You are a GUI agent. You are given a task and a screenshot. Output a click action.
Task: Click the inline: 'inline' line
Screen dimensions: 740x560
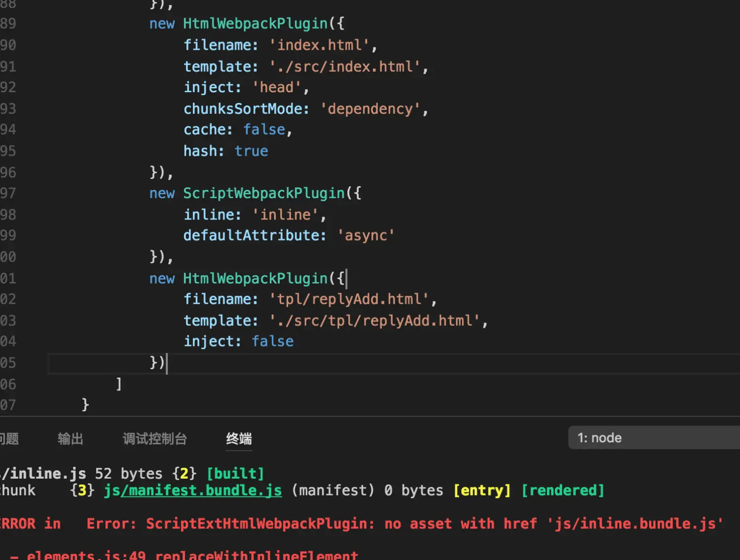coord(255,214)
